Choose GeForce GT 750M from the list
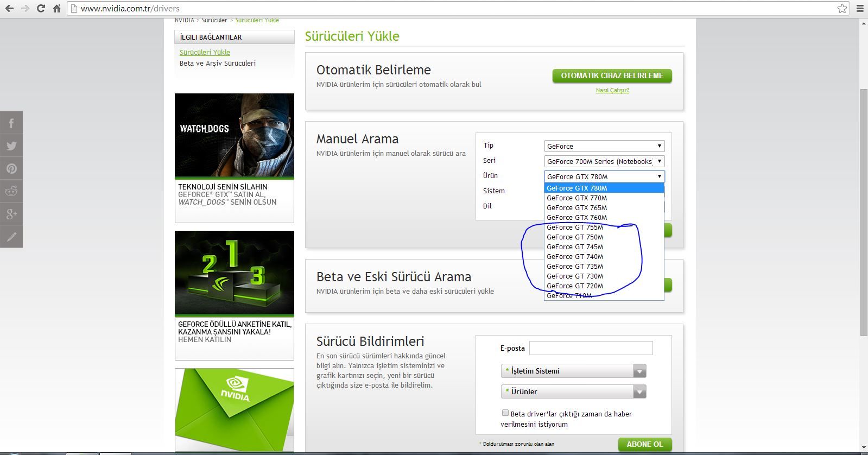Image resolution: width=868 pixels, height=455 pixels. 604,237
